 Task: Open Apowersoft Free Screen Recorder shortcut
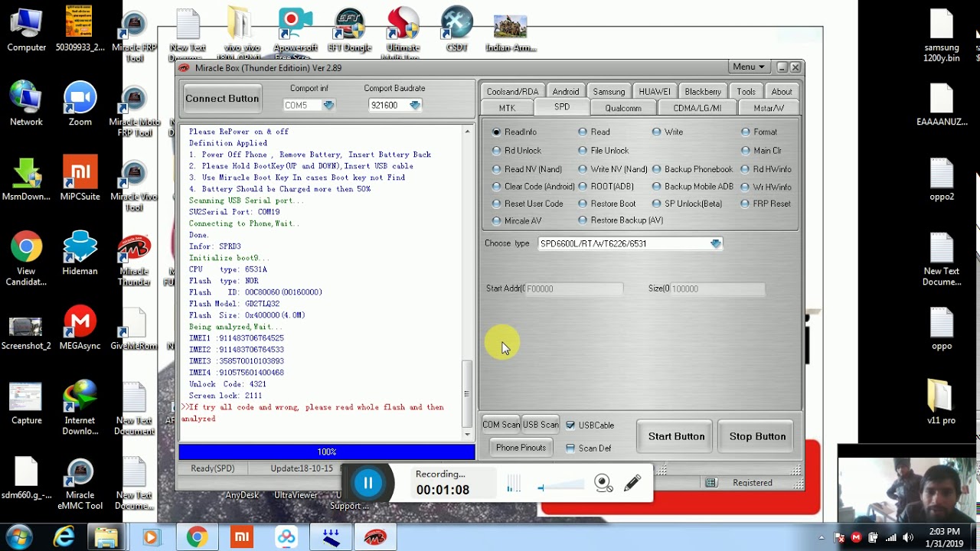296,34
